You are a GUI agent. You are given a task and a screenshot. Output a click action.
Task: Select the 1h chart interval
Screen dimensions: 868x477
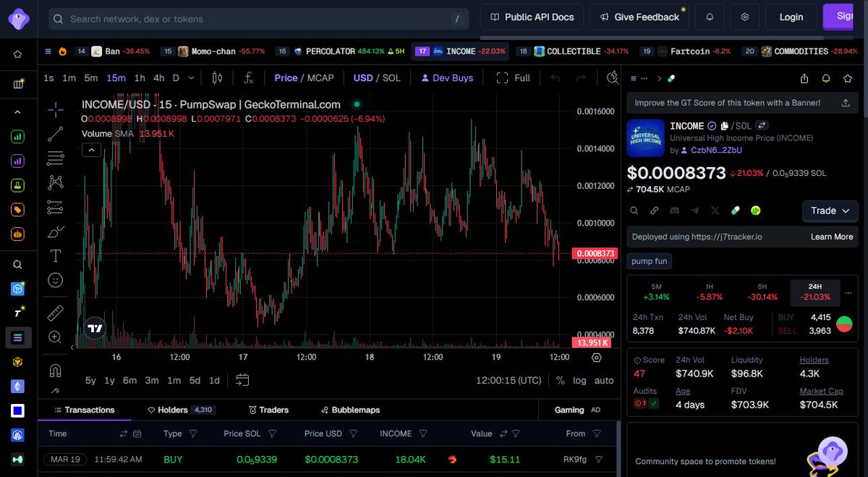[x=140, y=77]
